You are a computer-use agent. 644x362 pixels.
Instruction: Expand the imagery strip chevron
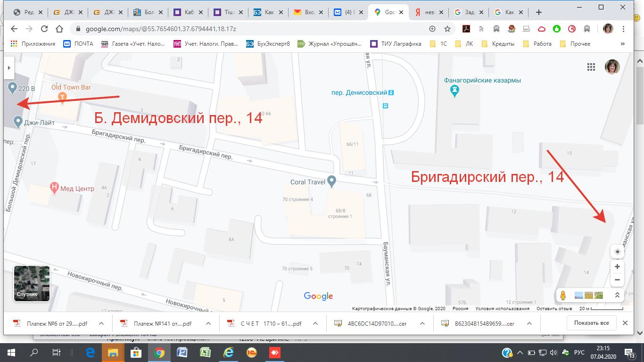tap(617, 295)
